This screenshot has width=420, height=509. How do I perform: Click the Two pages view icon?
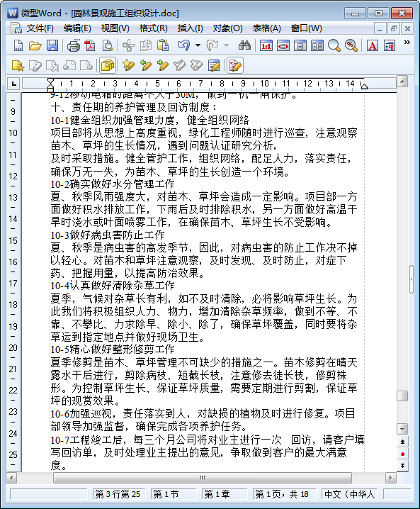click(317, 46)
